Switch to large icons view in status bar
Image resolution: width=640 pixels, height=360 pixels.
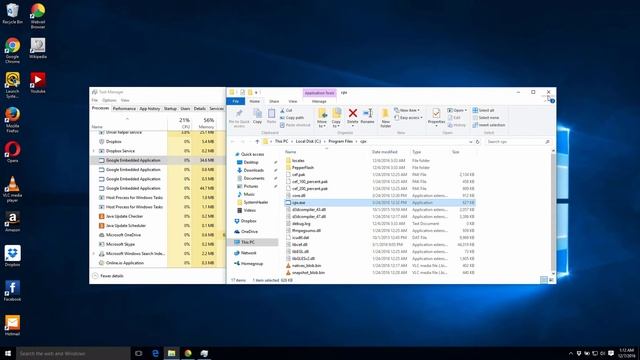coord(551,280)
